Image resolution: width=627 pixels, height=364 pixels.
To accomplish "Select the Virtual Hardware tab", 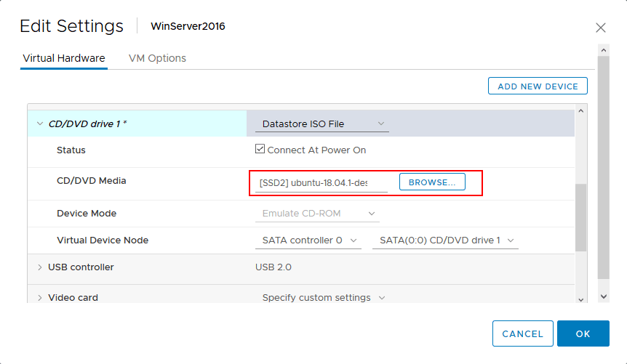I will 64,58.
